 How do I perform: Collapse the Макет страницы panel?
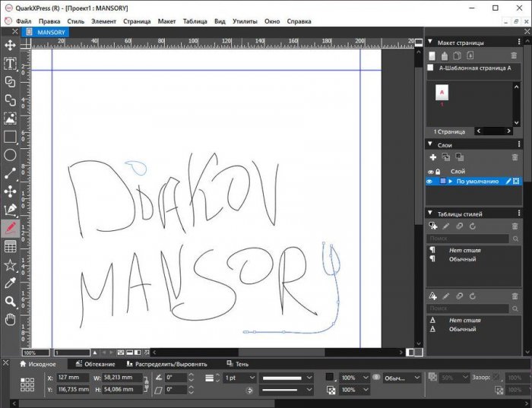(x=430, y=43)
